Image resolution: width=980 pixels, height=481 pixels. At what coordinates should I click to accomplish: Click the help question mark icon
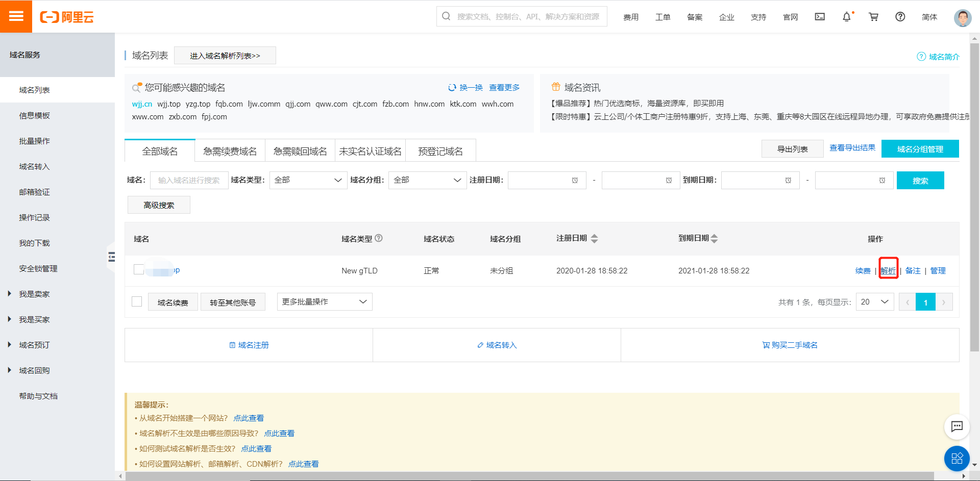(899, 17)
